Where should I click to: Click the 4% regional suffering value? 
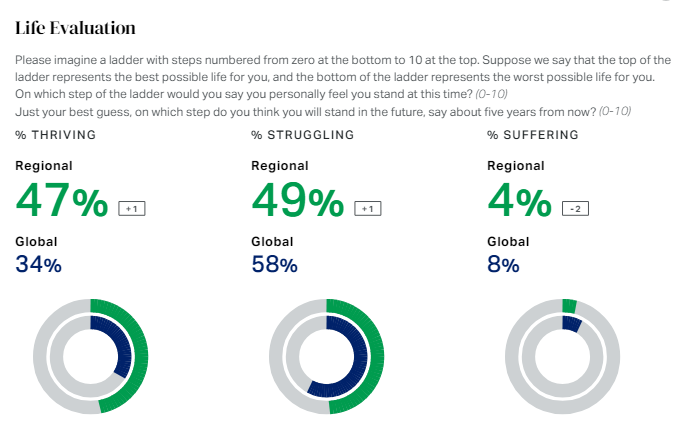click(x=518, y=201)
